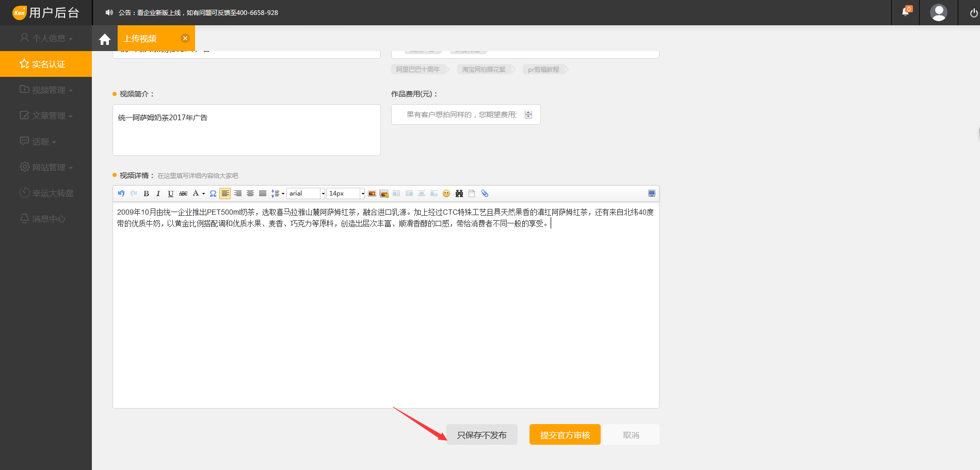The height and width of the screenshot is (470, 980).
Task: Toggle italic formatting in the editor
Action: (158, 193)
